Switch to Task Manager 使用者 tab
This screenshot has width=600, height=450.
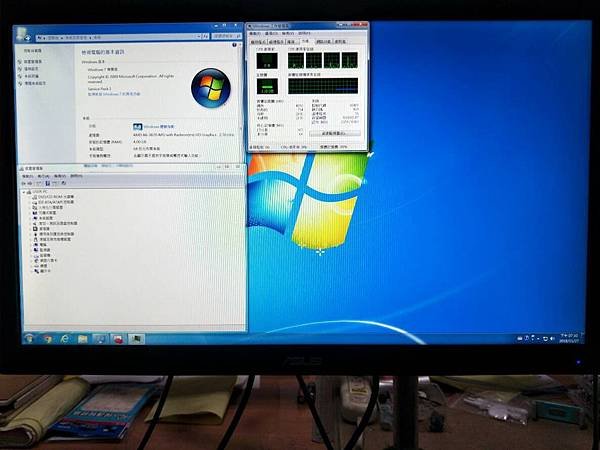pyautogui.click(x=340, y=42)
